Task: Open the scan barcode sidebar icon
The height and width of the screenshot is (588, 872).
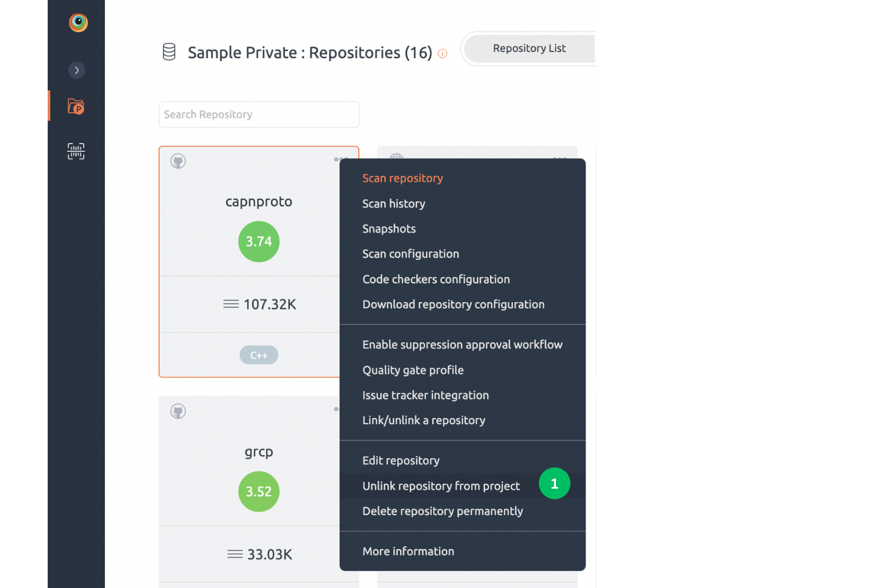Action: pos(76,151)
